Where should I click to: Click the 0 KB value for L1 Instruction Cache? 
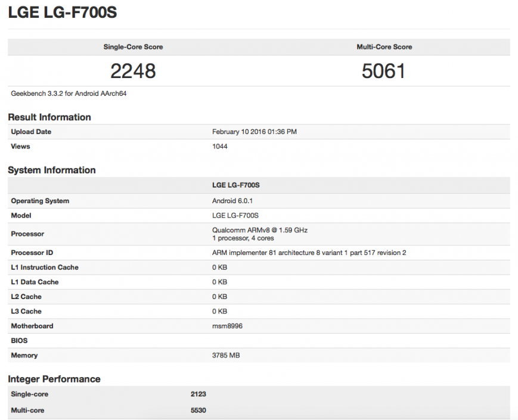[219, 267]
